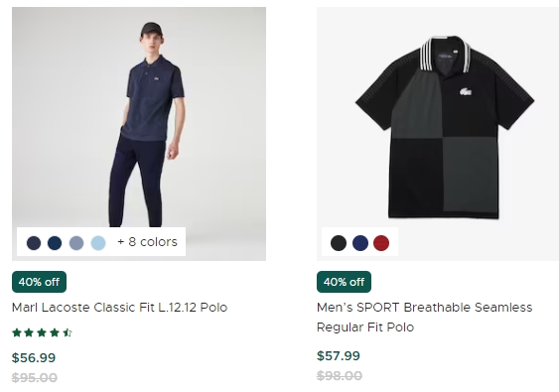Image resolution: width=559 pixels, height=392 pixels.
Task: Click the crossed-out $95.00 original price
Action: tap(34, 378)
